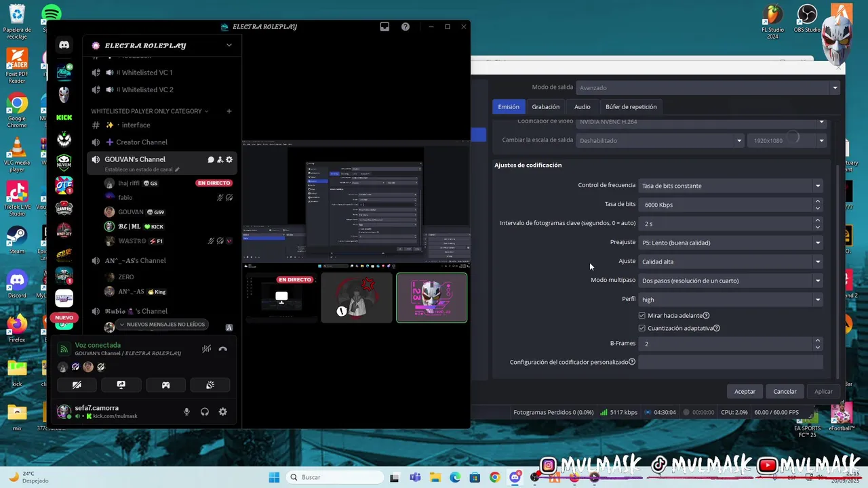The height and width of the screenshot is (488, 868).
Task: Toggle Discord camera on or off
Action: click(77, 385)
